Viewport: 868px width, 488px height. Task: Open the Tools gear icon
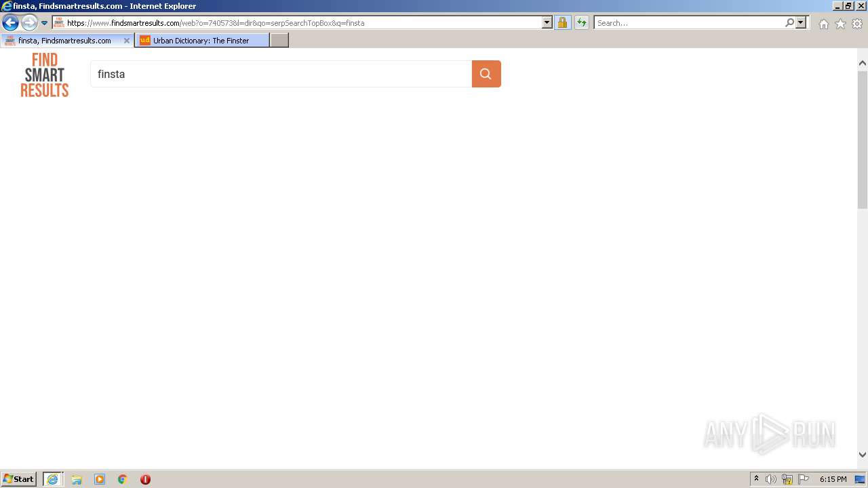tap(857, 24)
